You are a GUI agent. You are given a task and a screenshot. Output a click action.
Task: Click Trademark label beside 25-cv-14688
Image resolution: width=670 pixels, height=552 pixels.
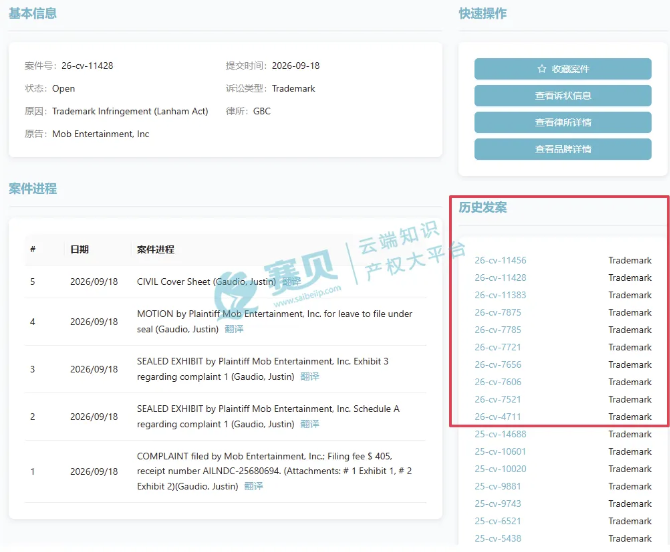630,434
